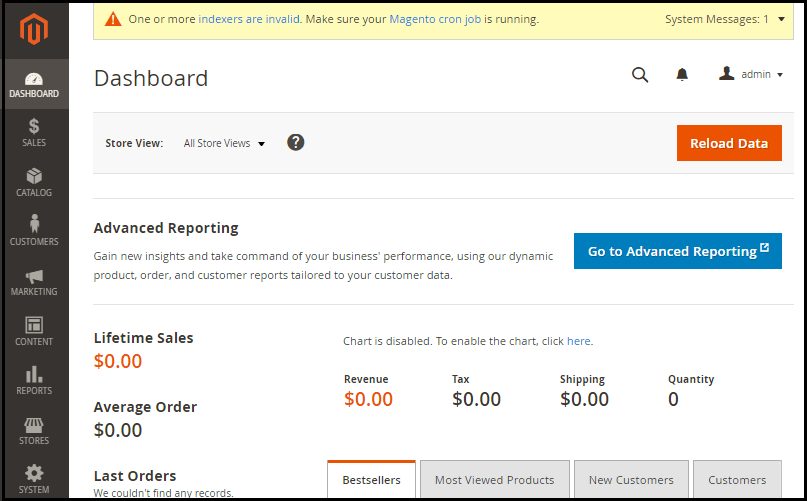Viewport: 807px width, 501px height.
Task: Click the Magento logo icon
Action: pyautogui.click(x=35, y=30)
